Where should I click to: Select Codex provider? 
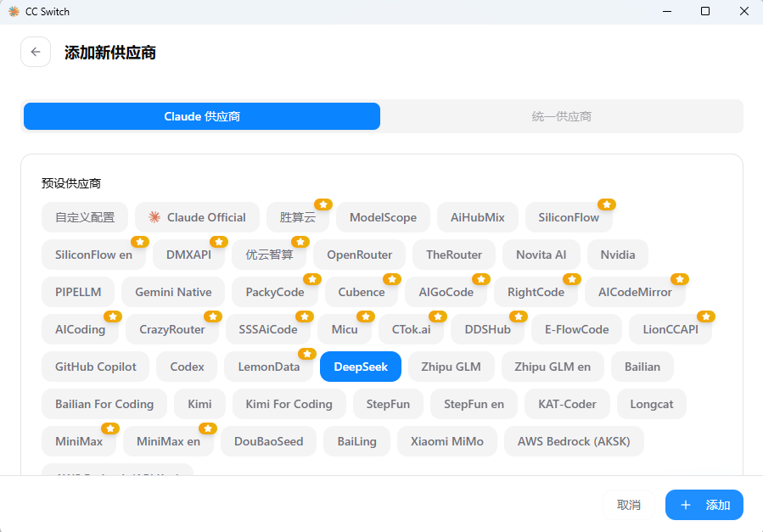187,367
